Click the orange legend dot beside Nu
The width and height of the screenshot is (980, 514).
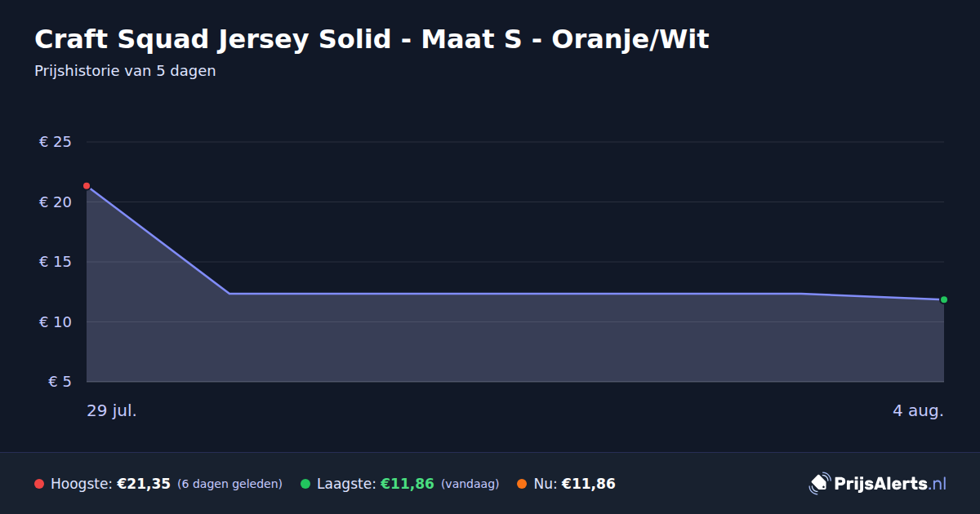pos(522,484)
